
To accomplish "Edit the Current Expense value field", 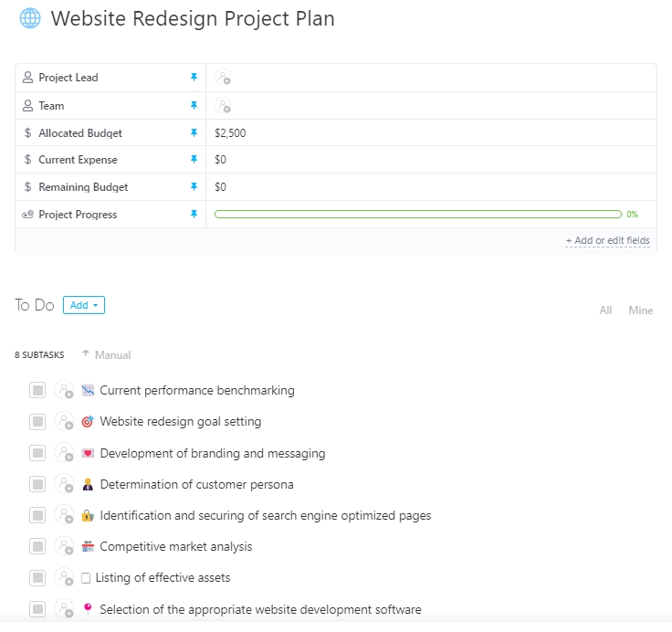I will point(431,160).
